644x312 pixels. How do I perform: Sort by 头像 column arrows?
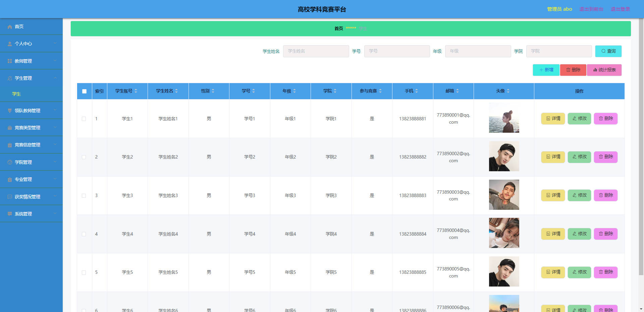[508, 91]
